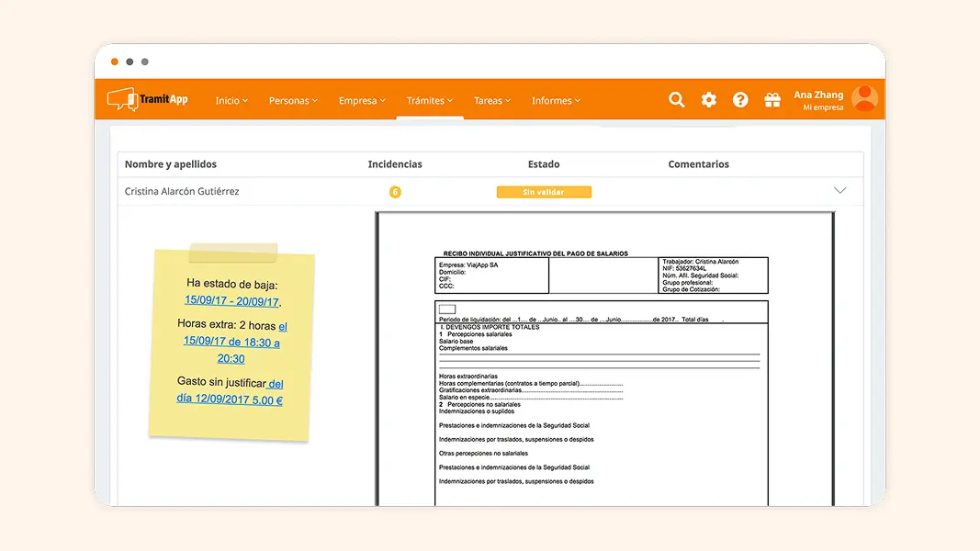The image size is (980, 551).
Task: Click the TramitApp logo
Action: click(x=147, y=99)
